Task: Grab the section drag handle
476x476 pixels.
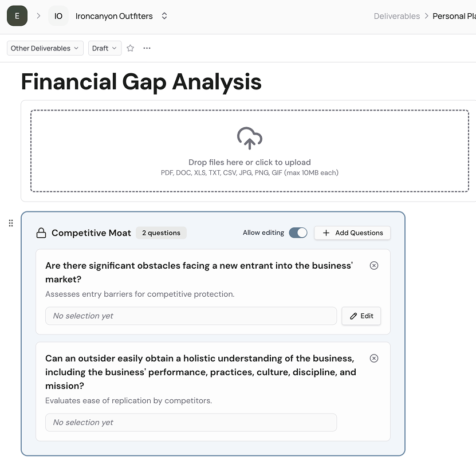Action: point(11,223)
